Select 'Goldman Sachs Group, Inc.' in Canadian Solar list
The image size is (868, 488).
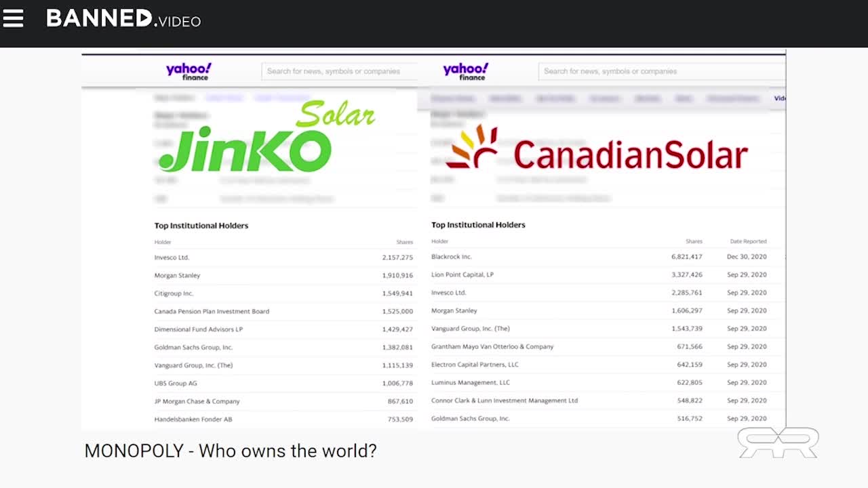[x=471, y=419]
